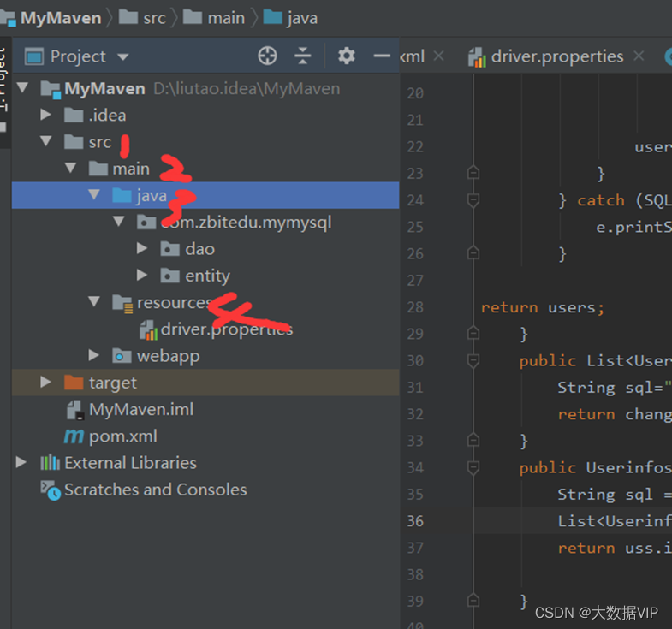This screenshot has width=672, height=629.
Task: Switch to the xml editor tab
Action: pyautogui.click(x=412, y=56)
